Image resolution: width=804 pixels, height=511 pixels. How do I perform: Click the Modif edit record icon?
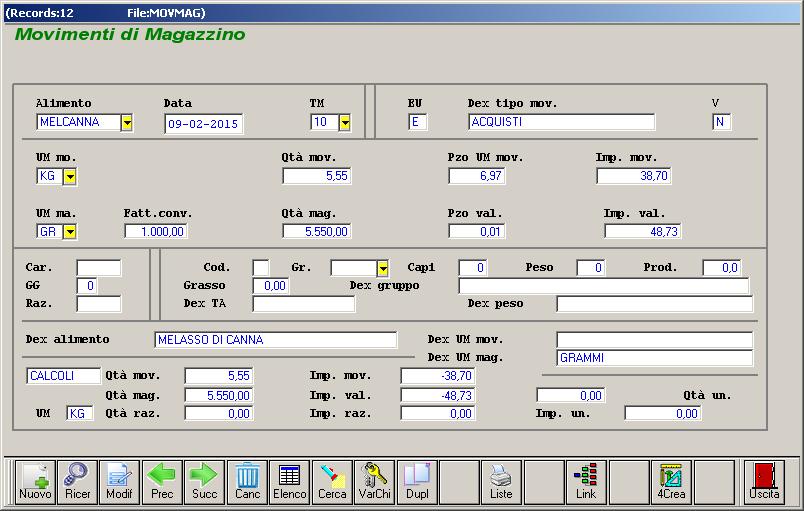coord(119,482)
